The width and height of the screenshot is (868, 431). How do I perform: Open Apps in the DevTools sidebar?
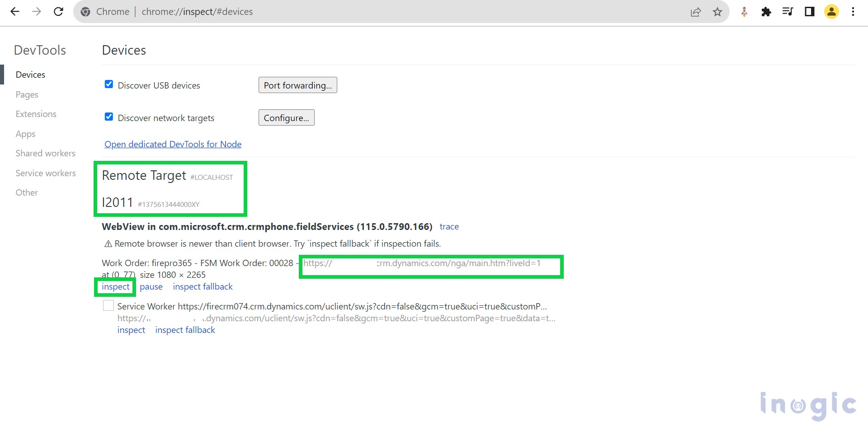[25, 134]
